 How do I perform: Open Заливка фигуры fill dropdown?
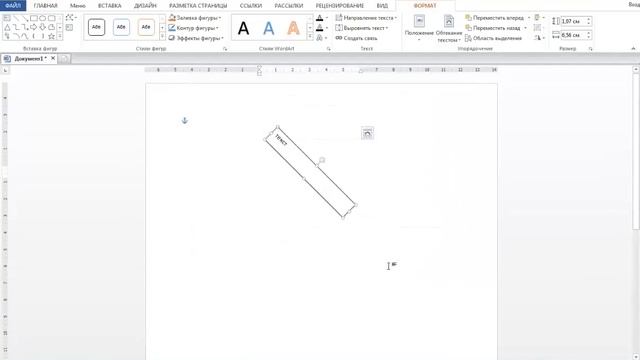click(x=195, y=18)
